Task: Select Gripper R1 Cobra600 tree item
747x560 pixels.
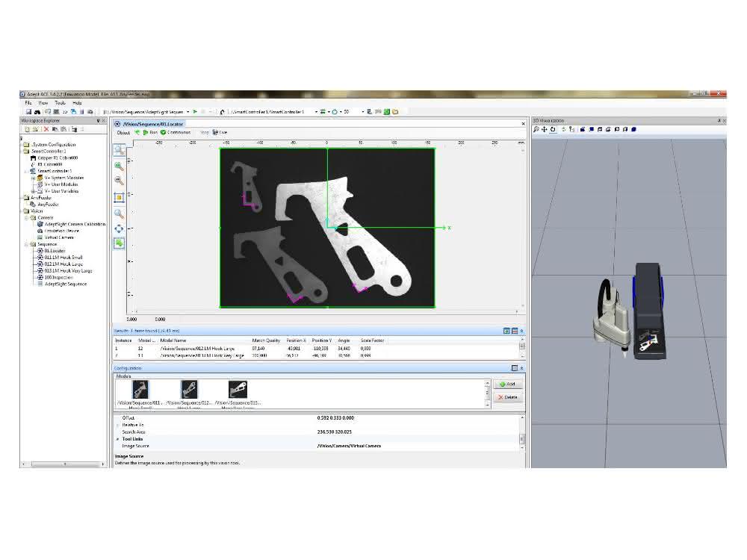Action: [58, 158]
